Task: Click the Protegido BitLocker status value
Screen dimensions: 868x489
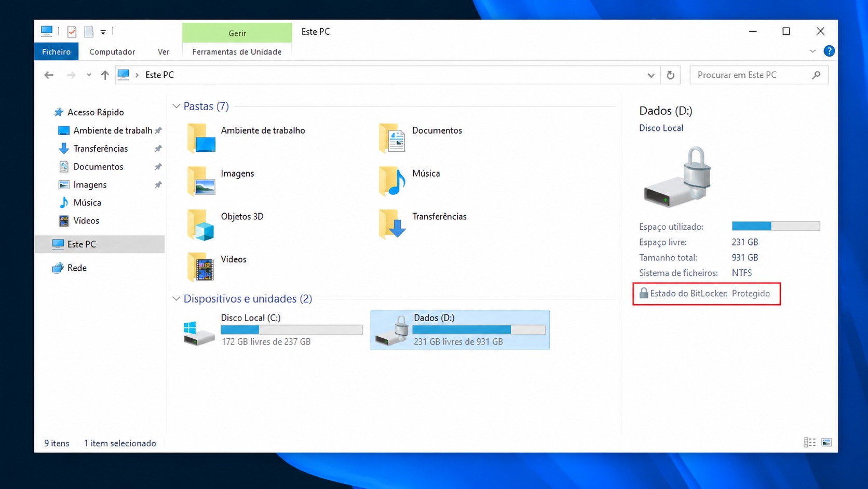Action: click(x=751, y=294)
